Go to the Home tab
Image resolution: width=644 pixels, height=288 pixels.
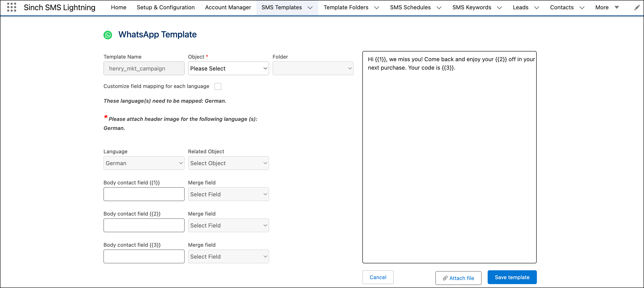point(119,8)
